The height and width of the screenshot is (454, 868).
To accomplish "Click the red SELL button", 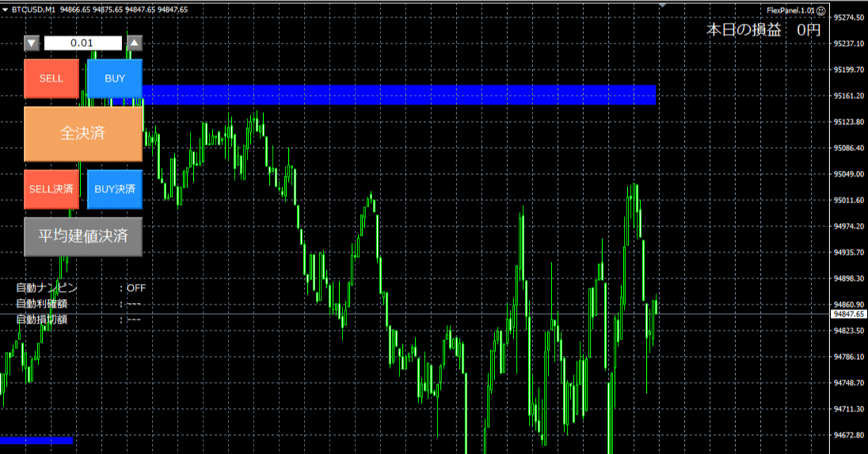I will pos(51,79).
